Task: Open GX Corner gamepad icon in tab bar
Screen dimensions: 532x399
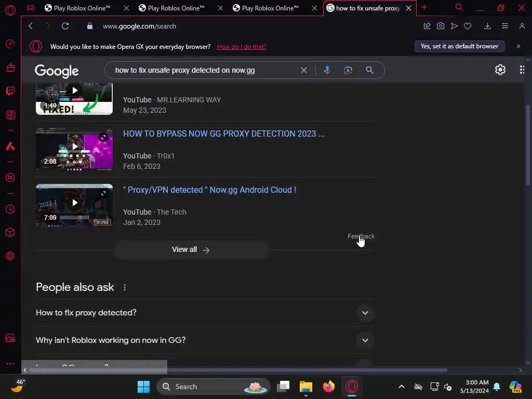Action: click(31, 8)
